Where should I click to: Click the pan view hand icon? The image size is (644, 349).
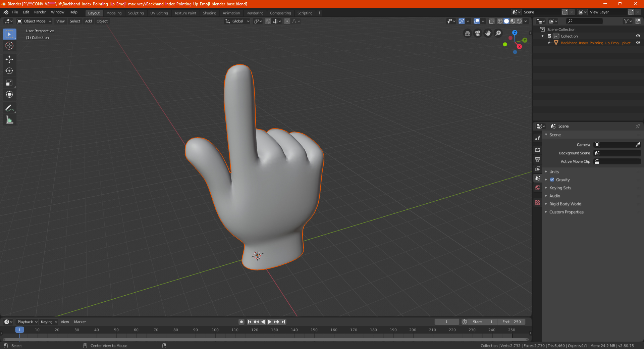tap(488, 33)
